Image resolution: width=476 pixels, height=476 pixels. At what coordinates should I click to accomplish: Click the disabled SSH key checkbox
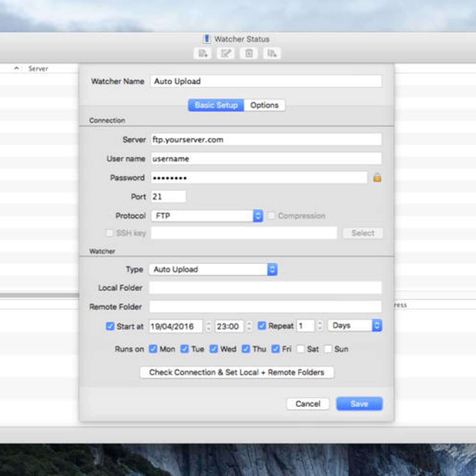pyautogui.click(x=109, y=233)
